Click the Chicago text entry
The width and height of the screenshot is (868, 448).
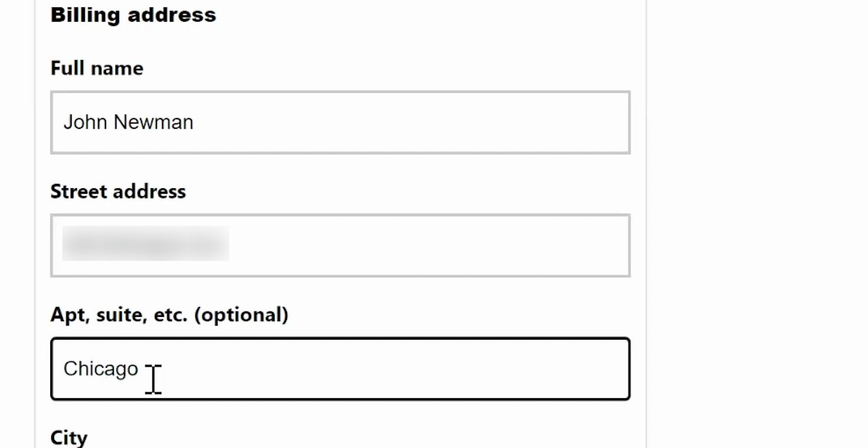point(101,369)
